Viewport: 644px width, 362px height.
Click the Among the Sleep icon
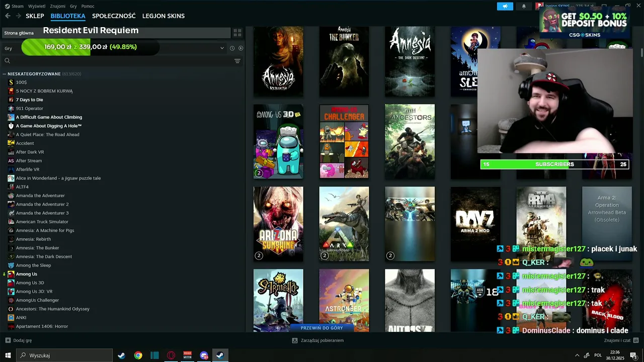click(x=11, y=265)
